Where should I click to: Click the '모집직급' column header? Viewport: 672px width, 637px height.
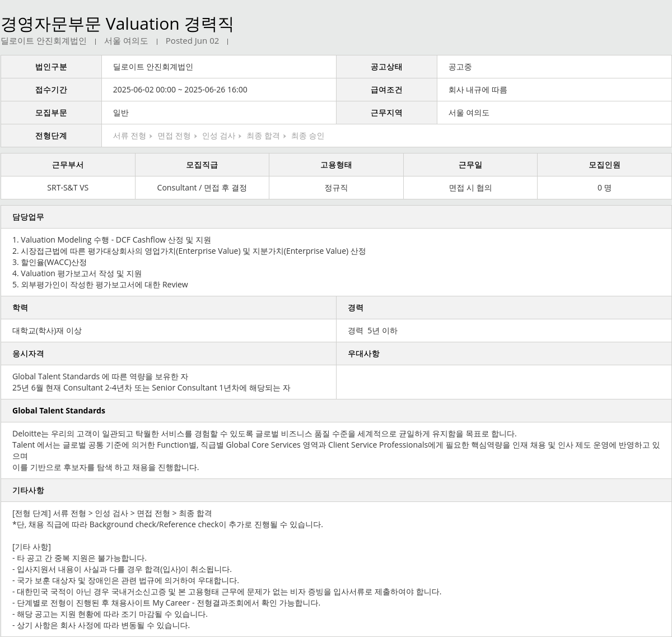point(202,165)
